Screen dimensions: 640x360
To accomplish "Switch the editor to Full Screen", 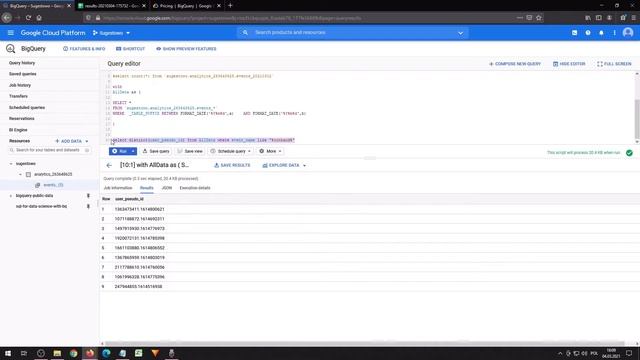I will click(x=614, y=64).
